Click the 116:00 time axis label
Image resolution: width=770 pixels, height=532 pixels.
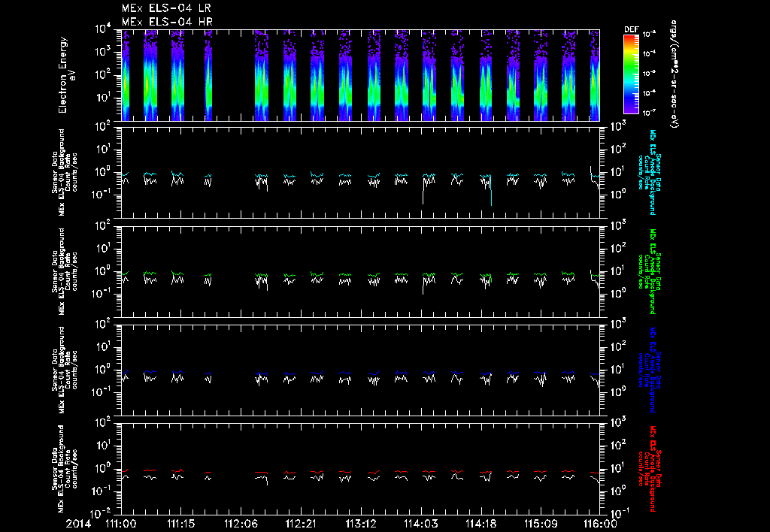click(600, 524)
